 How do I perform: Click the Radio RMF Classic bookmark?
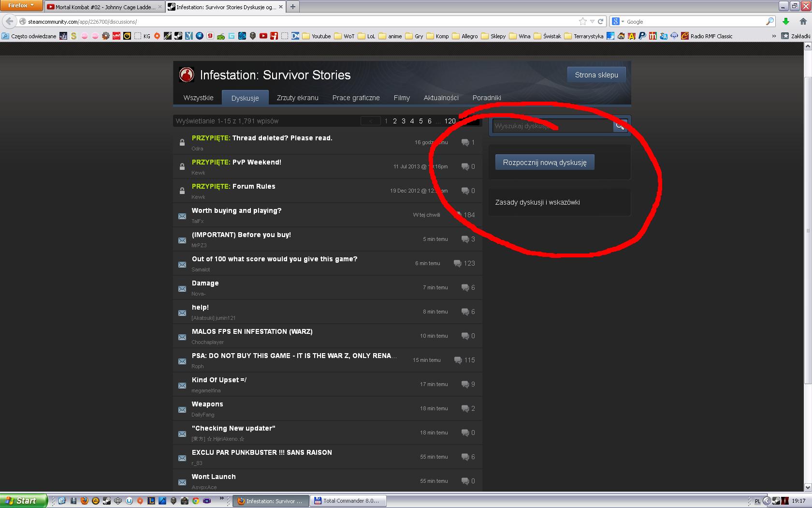pos(707,36)
